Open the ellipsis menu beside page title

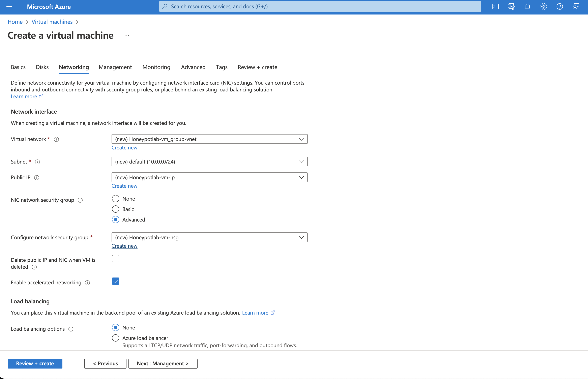point(127,35)
